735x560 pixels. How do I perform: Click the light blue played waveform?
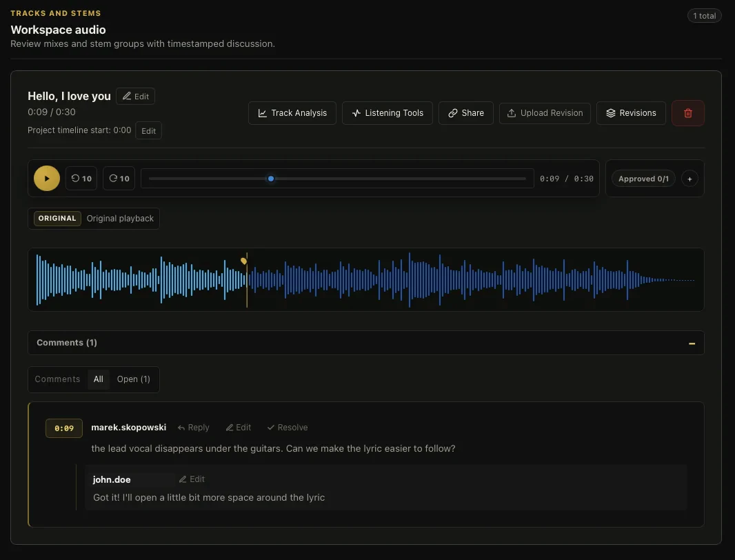pyautogui.click(x=141, y=280)
